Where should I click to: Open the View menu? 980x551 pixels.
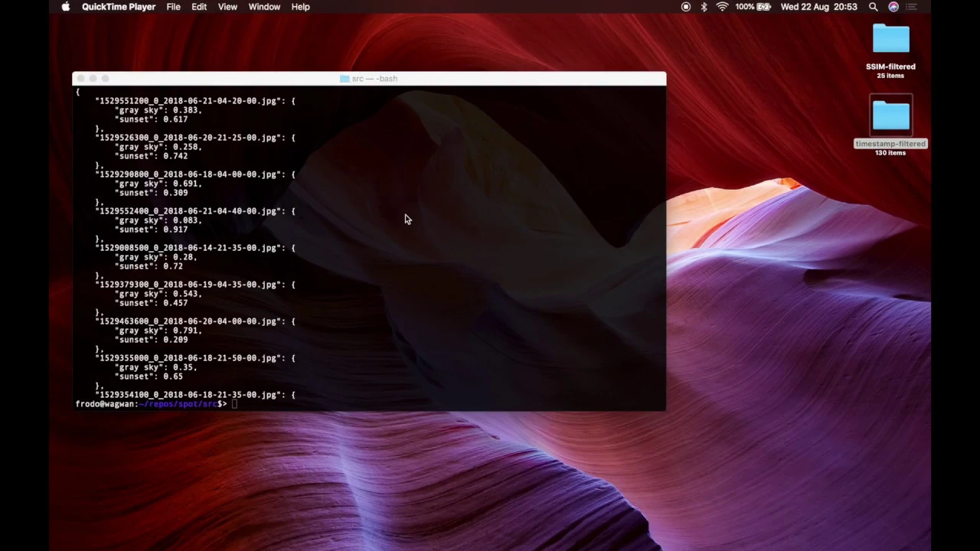click(x=227, y=7)
